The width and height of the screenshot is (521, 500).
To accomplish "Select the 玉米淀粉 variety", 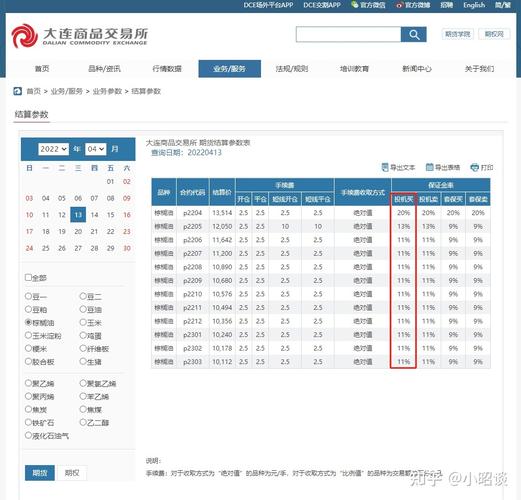I will [x=28, y=335].
